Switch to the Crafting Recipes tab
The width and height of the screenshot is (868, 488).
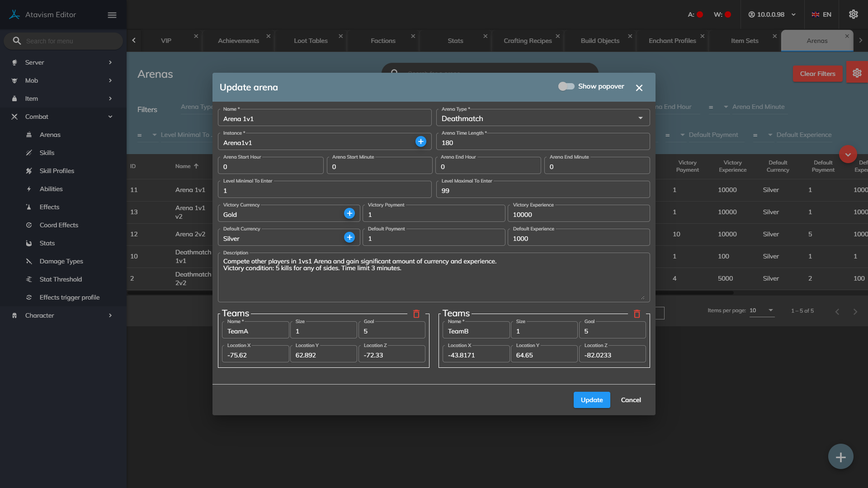[528, 41]
